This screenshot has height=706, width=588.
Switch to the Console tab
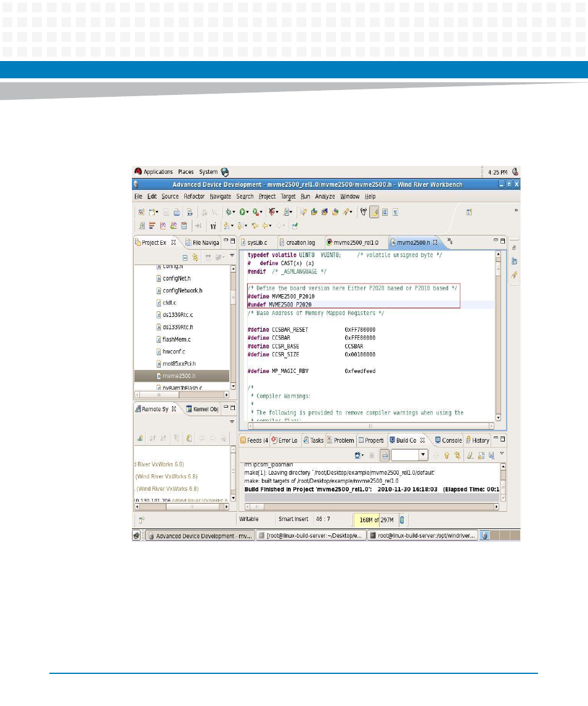tap(448, 440)
